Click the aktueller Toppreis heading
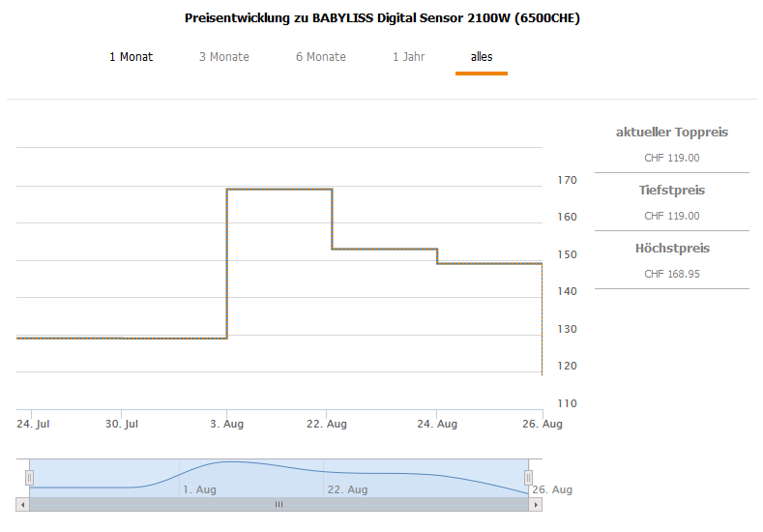The height and width of the screenshot is (532, 763). point(671,132)
